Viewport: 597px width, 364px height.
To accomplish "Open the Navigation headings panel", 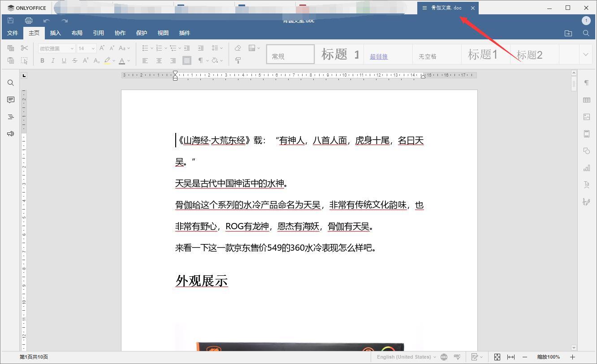I will pyautogui.click(x=10, y=116).
